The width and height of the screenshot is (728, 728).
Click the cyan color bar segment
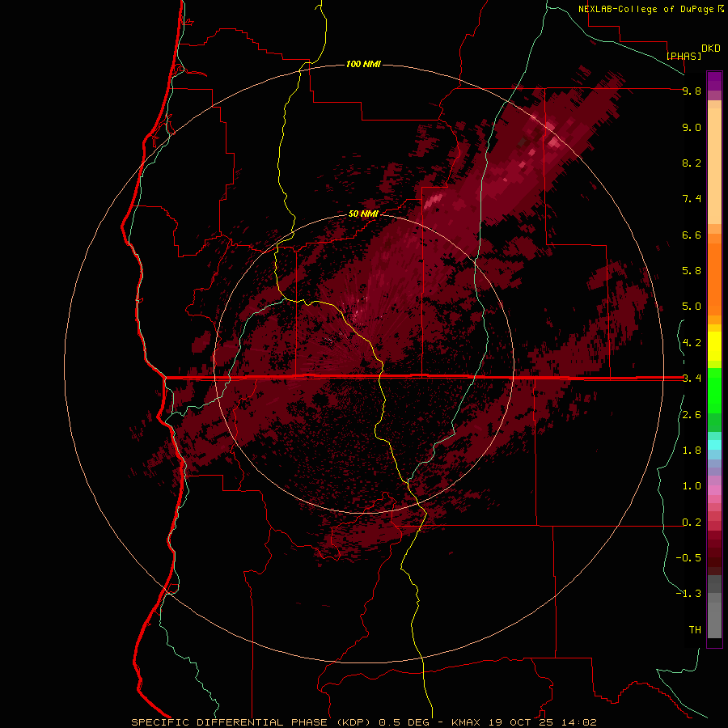[x=714, y=445]
